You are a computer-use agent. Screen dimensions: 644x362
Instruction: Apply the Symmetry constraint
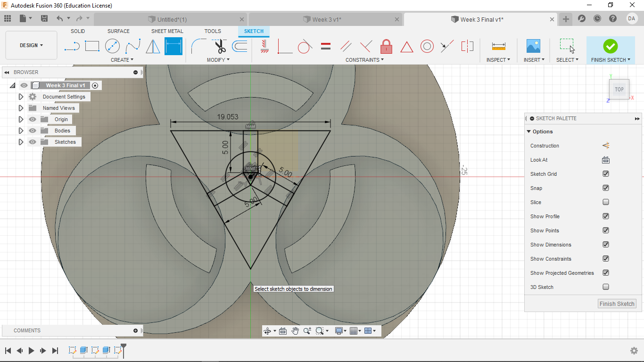(467, 46)
